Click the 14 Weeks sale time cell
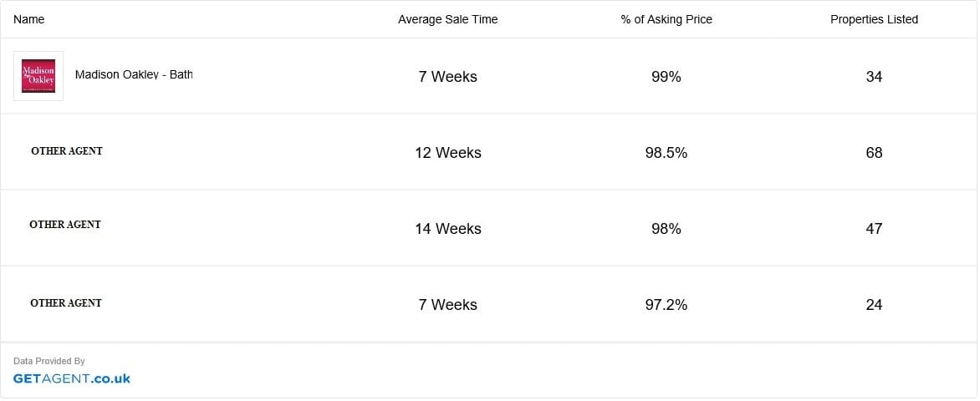The width and height of the screenshot is (980, 401). pyautogui.click(x=448, y=229)
